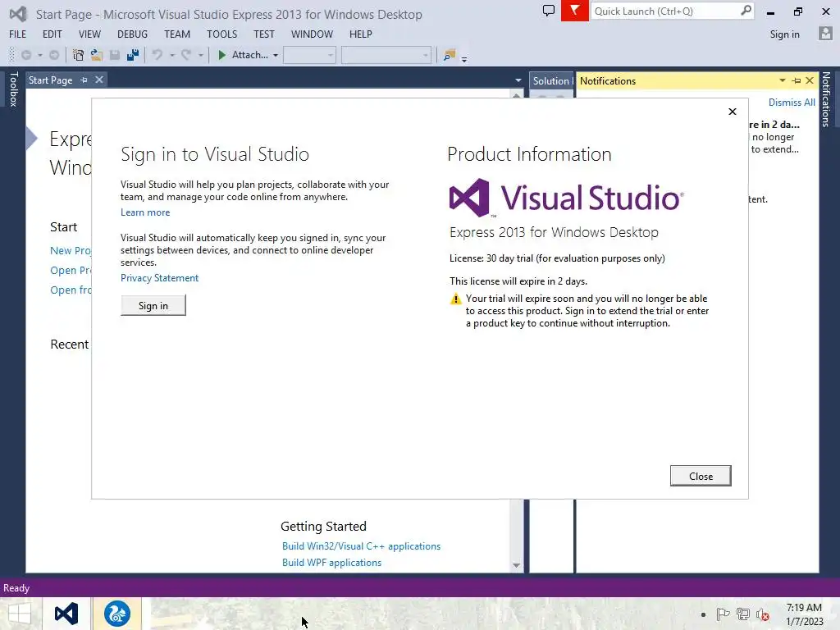Click the muted volume tray icon
The width and height of the screenshot is (840, 630).
pos(763,614)
